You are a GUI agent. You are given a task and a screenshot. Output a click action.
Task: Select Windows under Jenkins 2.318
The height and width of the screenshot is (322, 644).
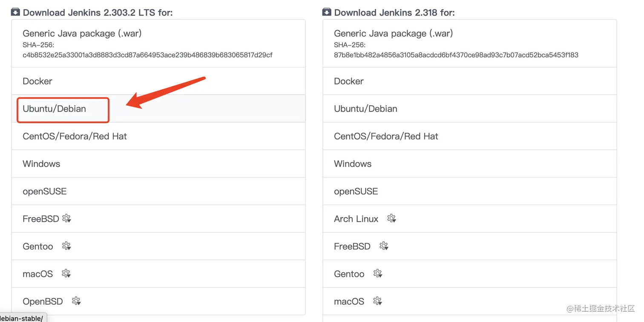[x=470, y=164]
